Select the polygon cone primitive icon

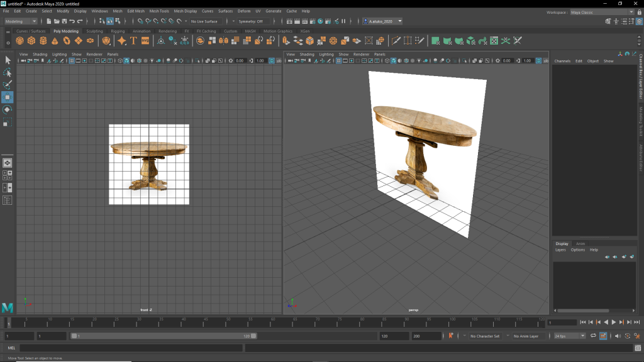[55, 41]
